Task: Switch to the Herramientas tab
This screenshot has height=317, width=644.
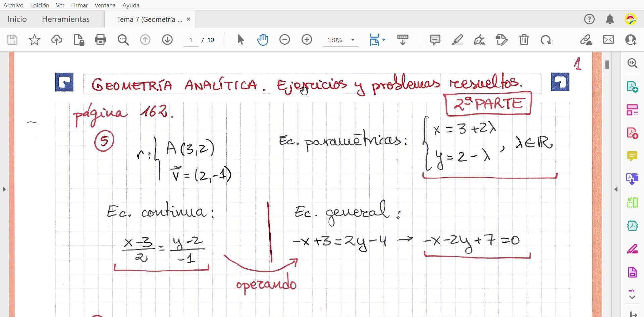Action: point(66,19)
